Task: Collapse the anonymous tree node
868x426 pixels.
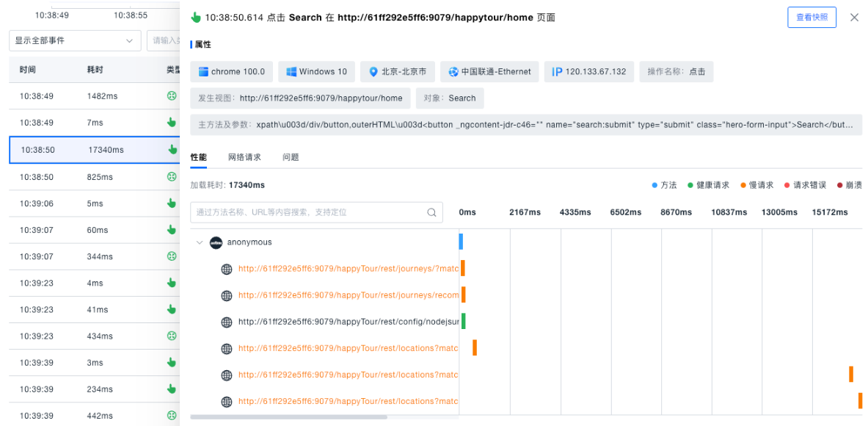Action: 199,242
